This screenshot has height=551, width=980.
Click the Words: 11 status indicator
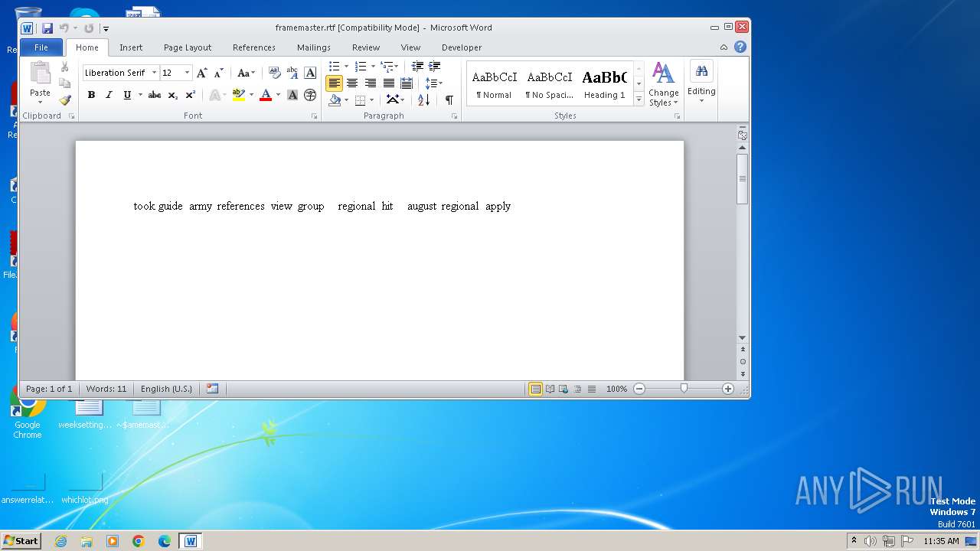tap(106, 389)
